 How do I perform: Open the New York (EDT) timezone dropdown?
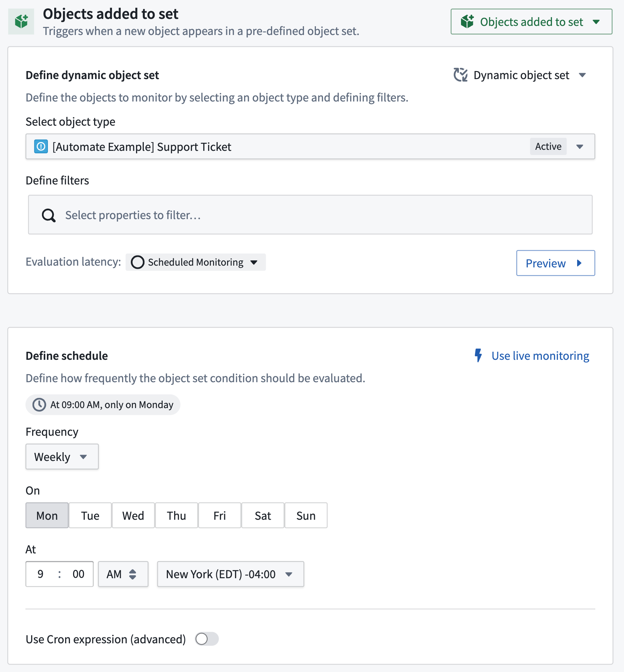pyautogui.click(x=231, y=574)
